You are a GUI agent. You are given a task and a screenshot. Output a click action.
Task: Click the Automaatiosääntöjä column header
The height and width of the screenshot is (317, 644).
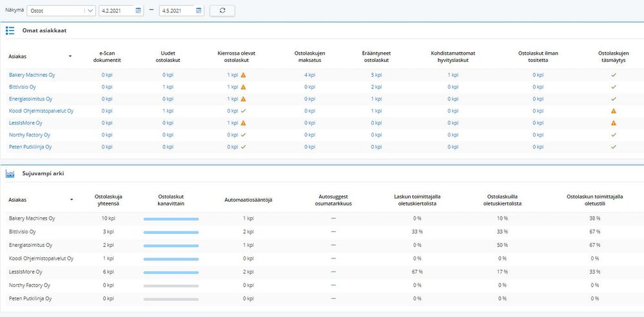pos(248,200)
